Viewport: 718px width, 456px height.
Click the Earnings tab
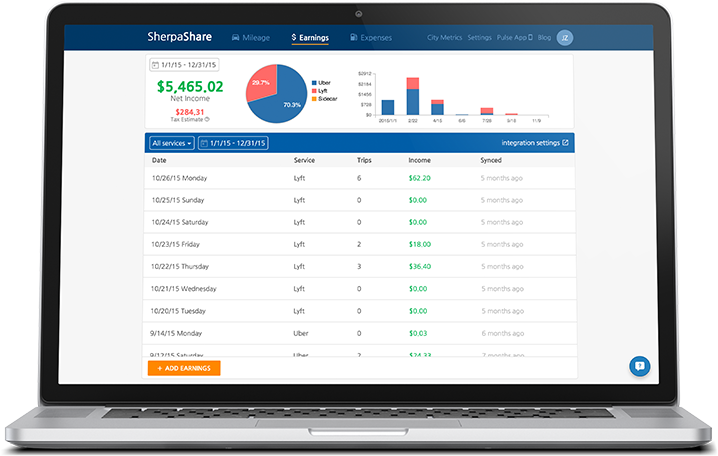click(310, 38)
